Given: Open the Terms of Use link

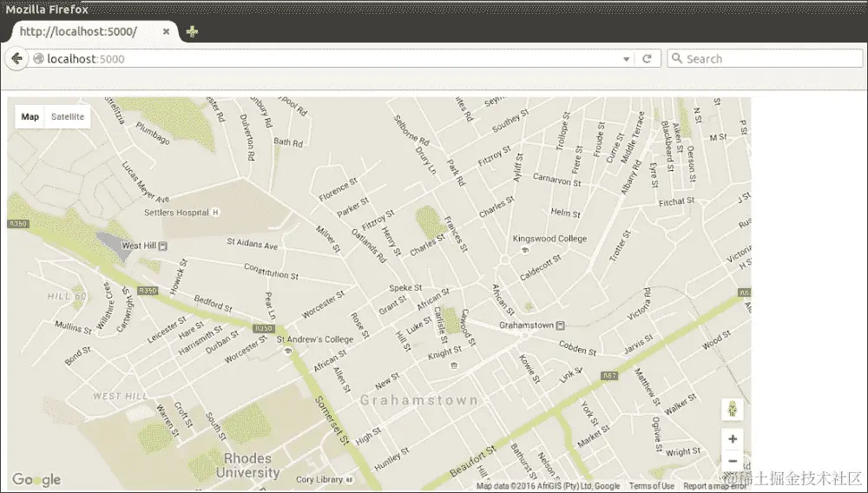Looking at the screenshot, I should [652, 486].
